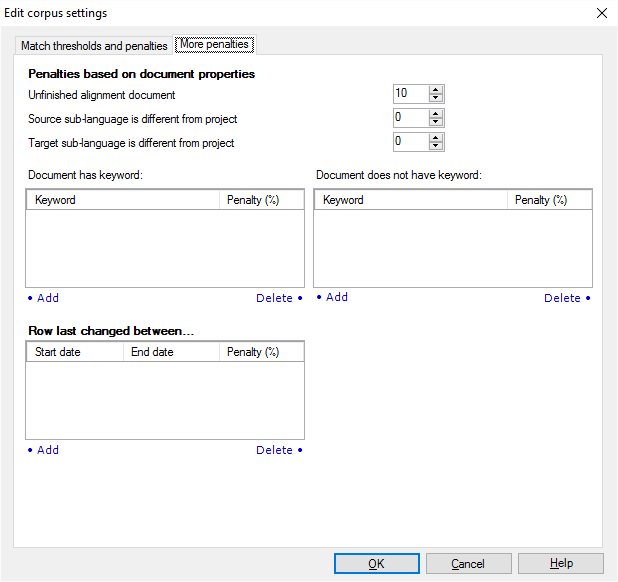Viewport: 618px width, 582px height.
Task: Increase Target sub-language penalty with up arrow
Action: click(436, 138)
